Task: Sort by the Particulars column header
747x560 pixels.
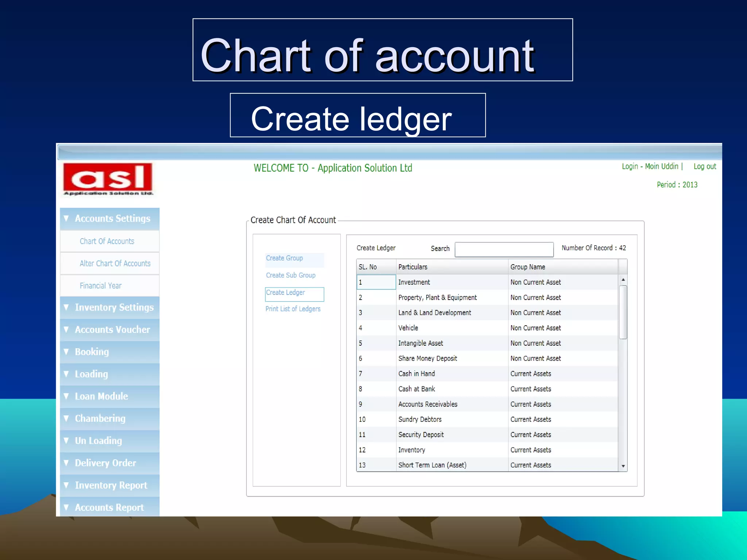Action: click(452, 267)
